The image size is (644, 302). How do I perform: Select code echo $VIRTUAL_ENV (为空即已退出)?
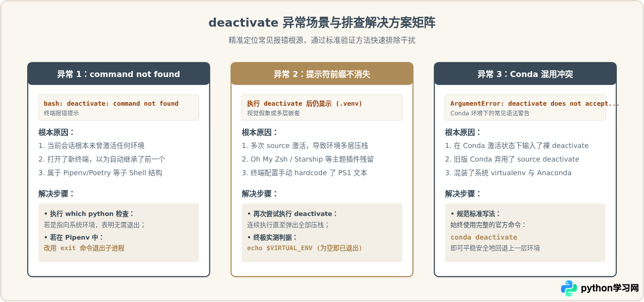(x=305, y=248)
